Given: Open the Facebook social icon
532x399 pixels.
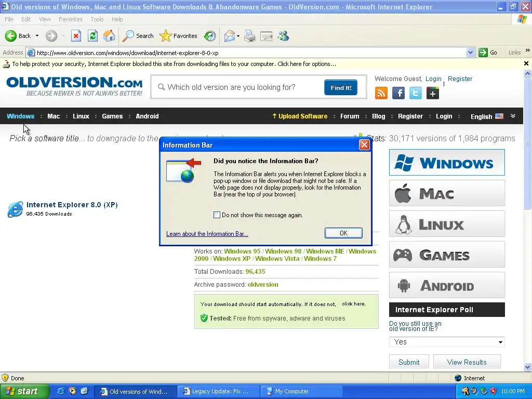Looking at the screenshot, I should tap(398, 93).
